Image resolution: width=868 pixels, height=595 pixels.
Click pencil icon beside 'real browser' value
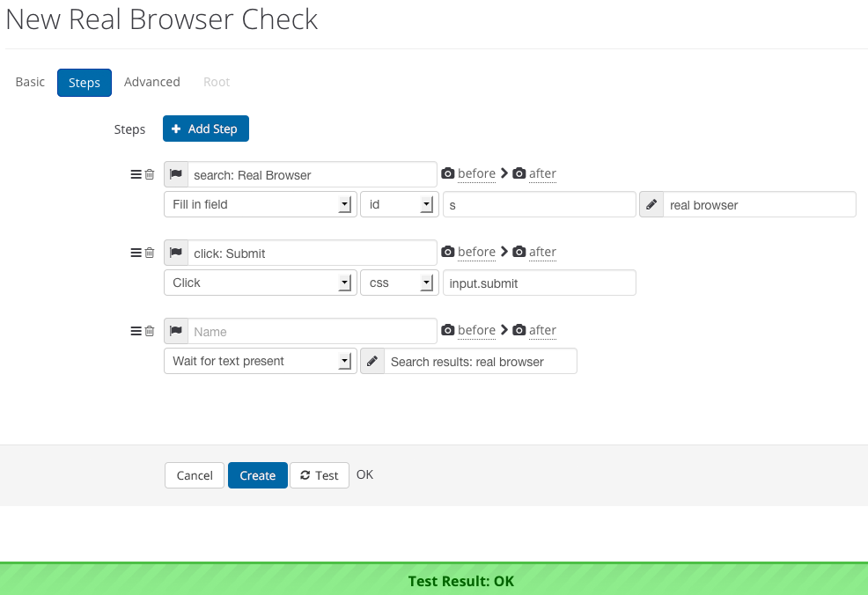point(651,204)
